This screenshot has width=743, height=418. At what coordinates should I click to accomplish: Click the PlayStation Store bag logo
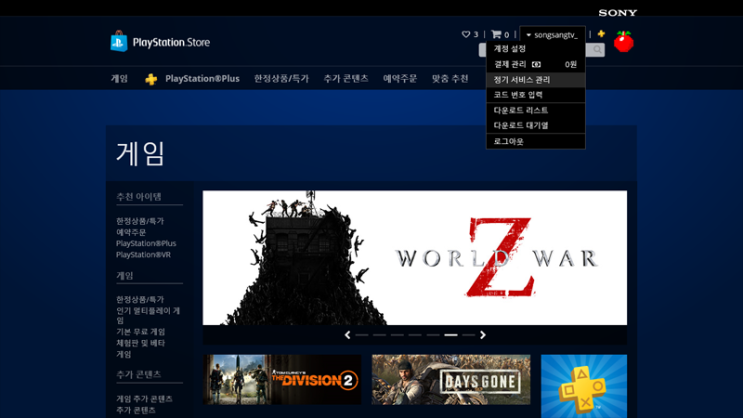[x=119, y=41]
